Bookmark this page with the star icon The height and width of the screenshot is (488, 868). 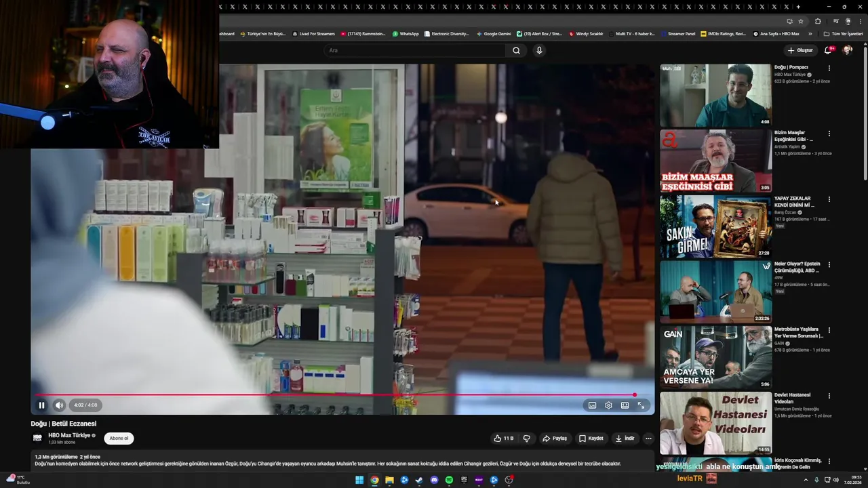click(801, 21)
